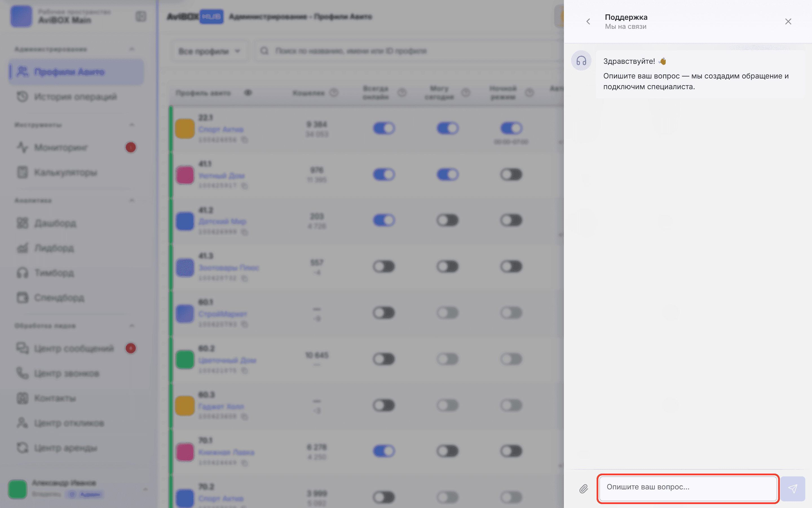
Task: Open the AviBOX Main workspace switcher
Action: tap(64, 16)
